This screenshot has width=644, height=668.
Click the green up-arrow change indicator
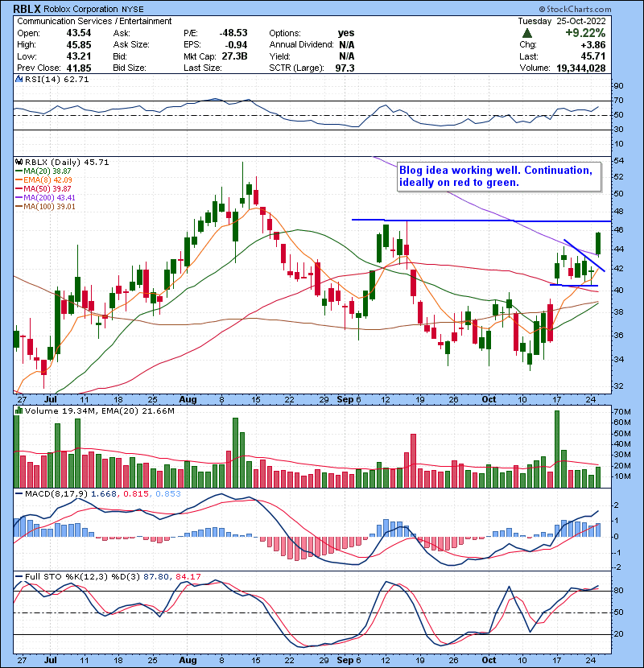[x=527, y=33]
